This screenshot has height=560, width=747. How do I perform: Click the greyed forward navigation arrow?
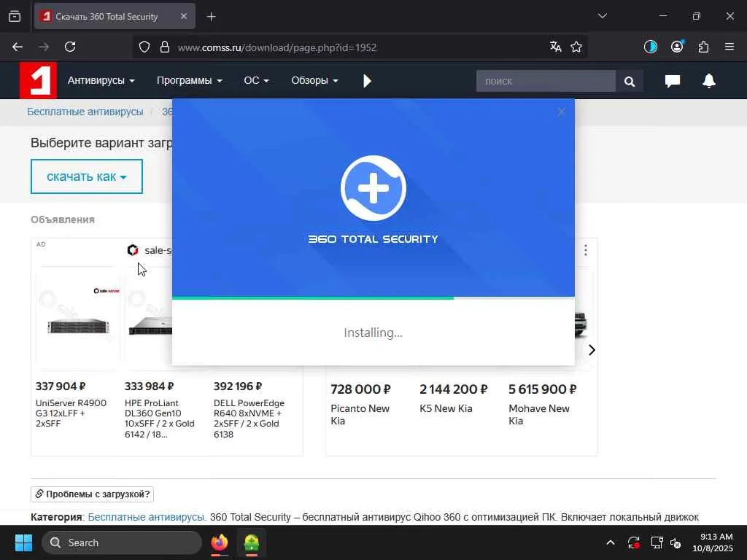43,47
